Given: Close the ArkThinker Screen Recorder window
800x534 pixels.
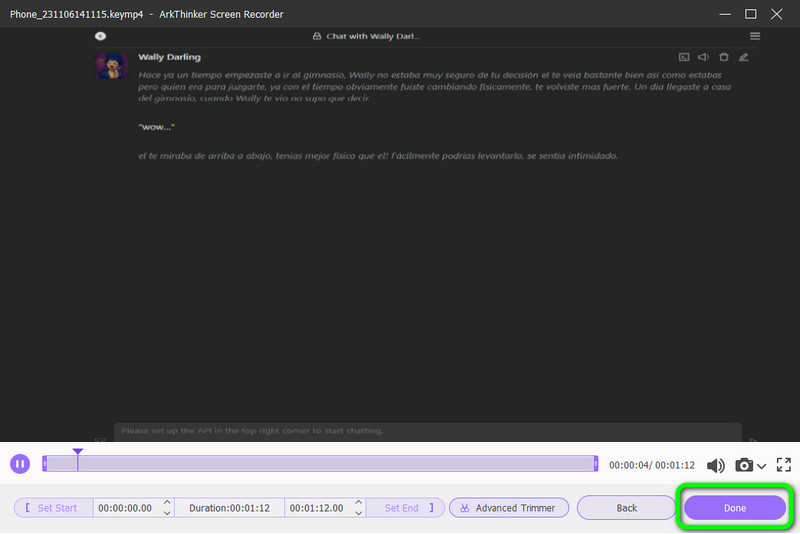Looking at the screenshot, I should coord(777,14).
